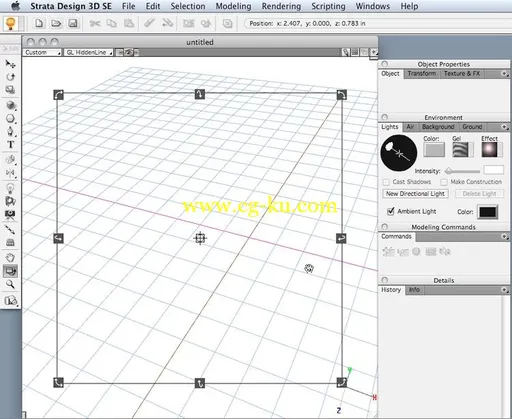Select the Pen tool in the tool palette
Screen dimensions: 512x419
coord(10,132)
